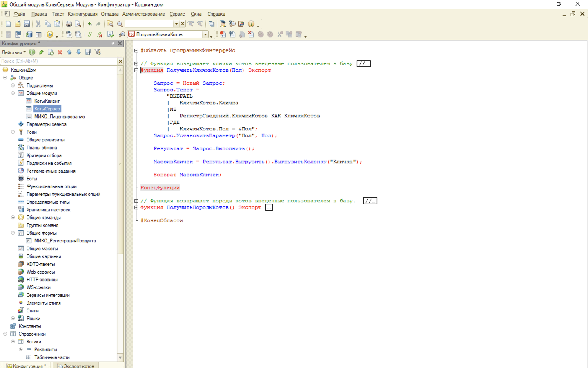588x368 pixels.
Task: Click Update database configuration cylinder icon
Action: click(29, 34)
